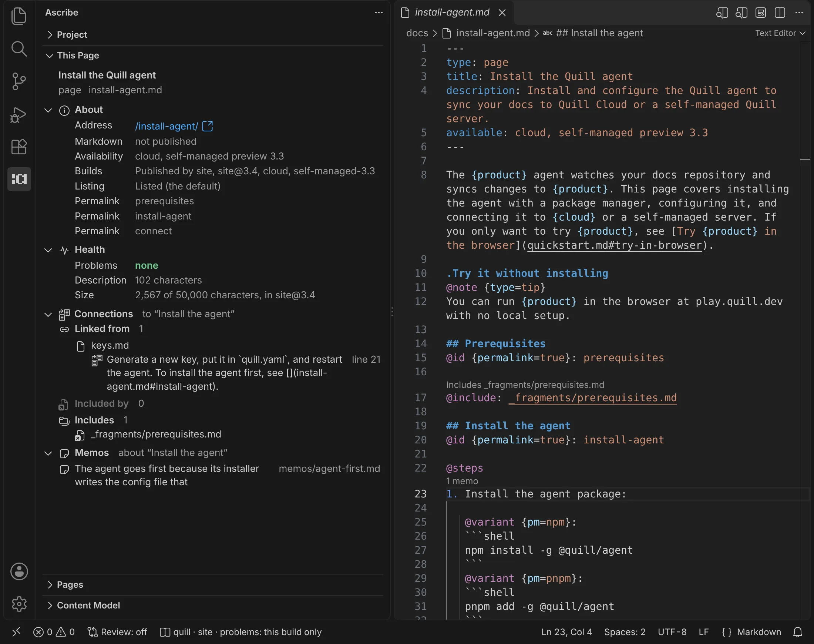Close the install-agent.md tab

(x=502, y=13)
